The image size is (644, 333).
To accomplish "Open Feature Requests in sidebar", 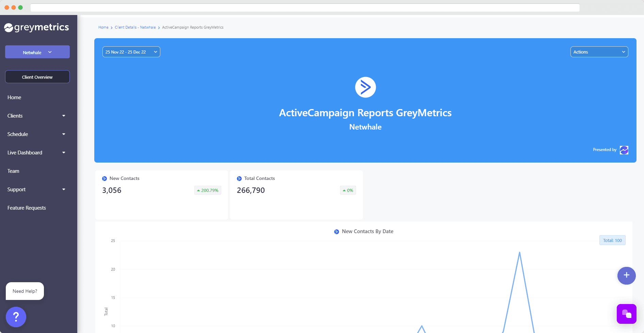I will 27,208.
